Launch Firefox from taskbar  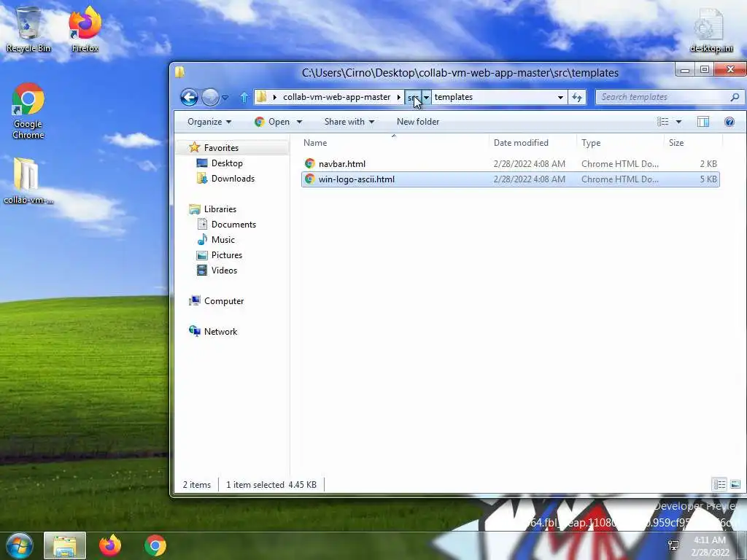tap(110, 545)
